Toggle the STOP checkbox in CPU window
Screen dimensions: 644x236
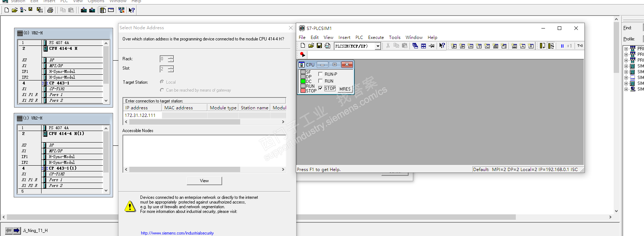(x=320, y=88)
